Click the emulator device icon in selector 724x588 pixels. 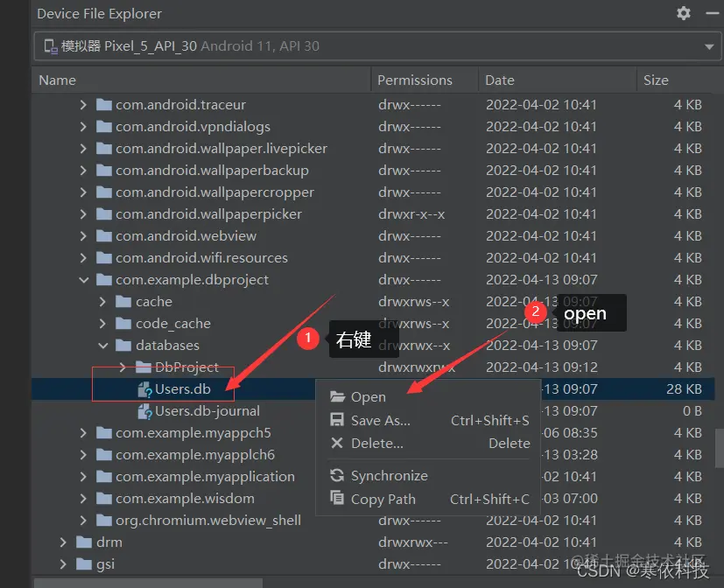coord(50,46)
